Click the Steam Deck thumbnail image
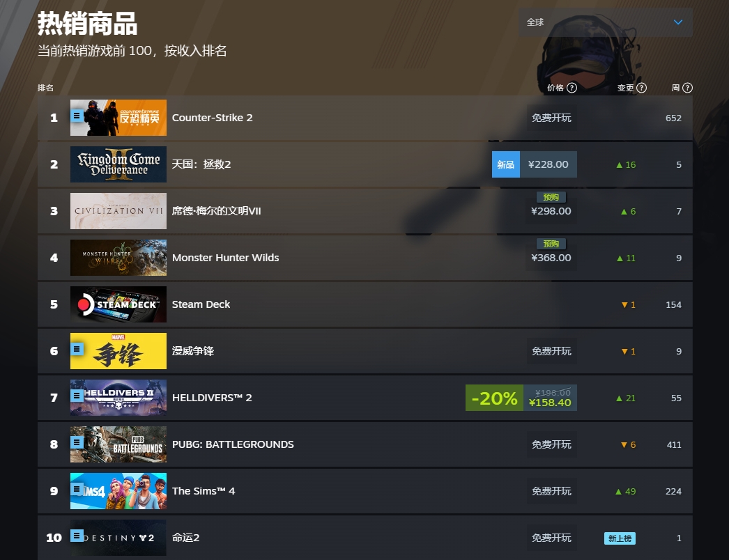Image resolution: width=729 pixels, height=560 pixels. click(118, 304)
